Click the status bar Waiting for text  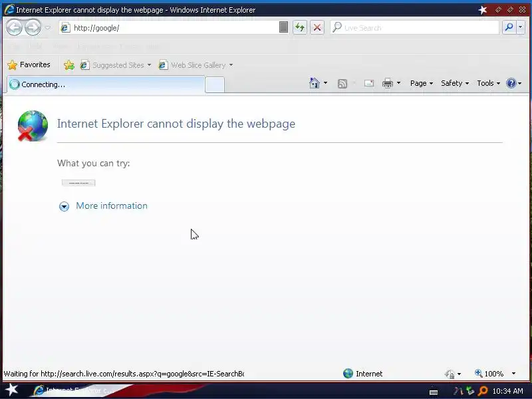[x=124, y=374]
